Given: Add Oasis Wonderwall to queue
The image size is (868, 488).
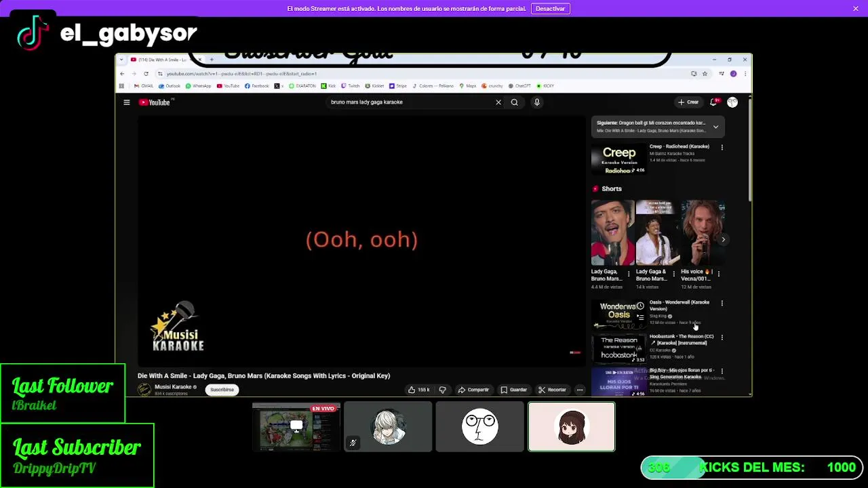Looking at the screenshot, I should pyautogui.click(x=640, y=317).
